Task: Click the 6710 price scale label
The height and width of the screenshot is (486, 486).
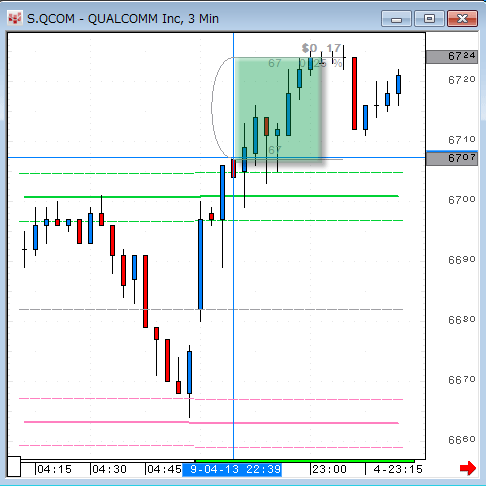Action: [x=461, y=140]
